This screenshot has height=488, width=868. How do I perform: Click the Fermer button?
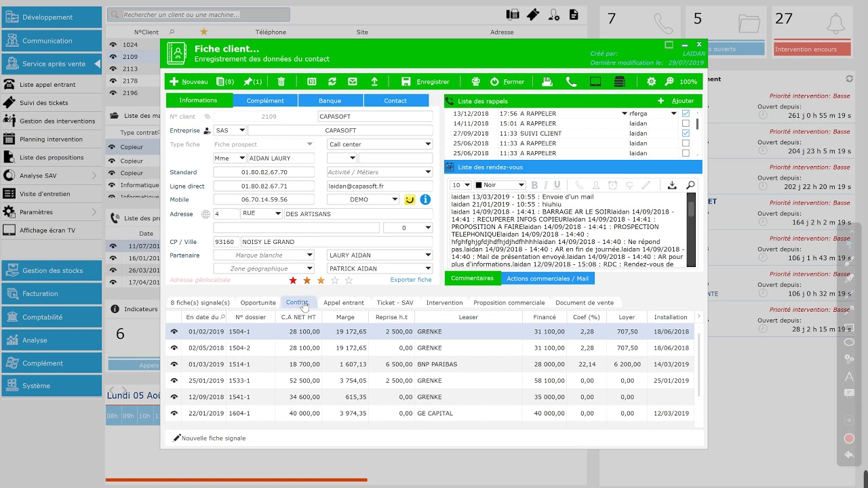507,81
